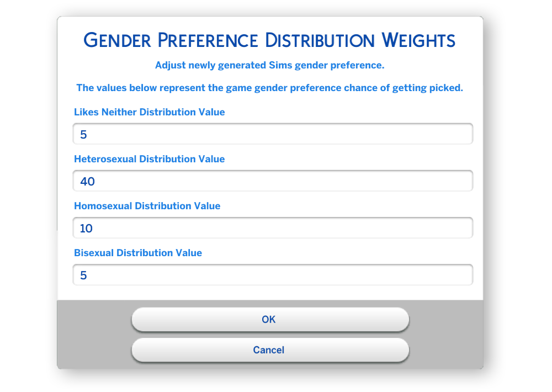Screen dimensions: 552x392
Task: Click the number 5 under Bisexual
Action: (83, 276)
